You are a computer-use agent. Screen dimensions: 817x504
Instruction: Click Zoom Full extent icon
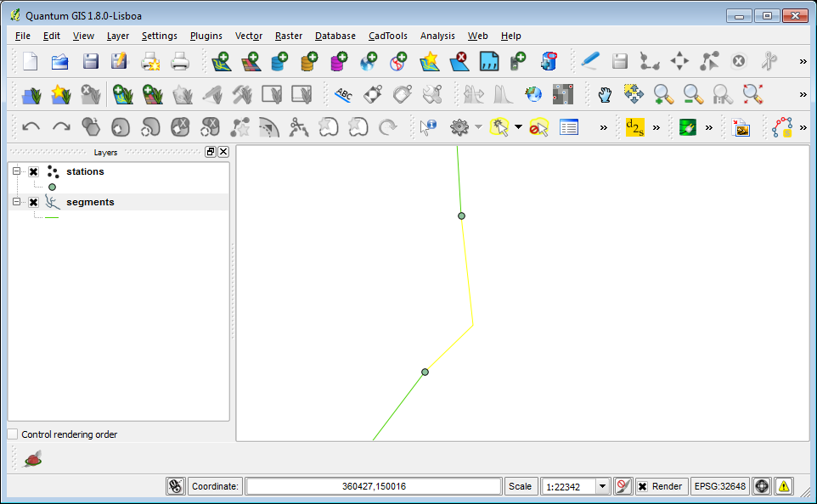tap(753, 95)
